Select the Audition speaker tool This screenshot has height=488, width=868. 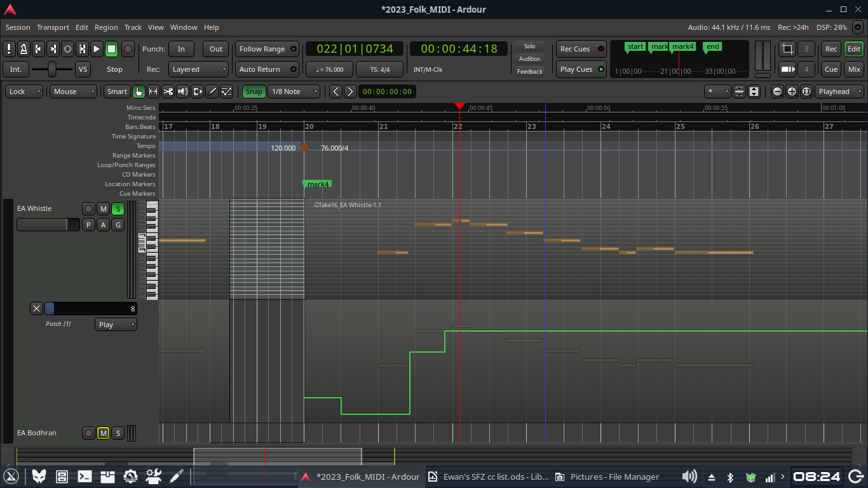point(183,91)
